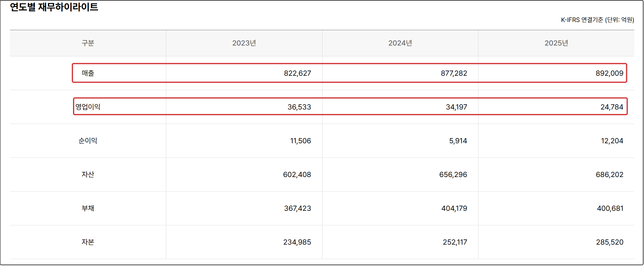Select 2023 매출 value 822,627
The height and width of the screenshot is (266, 644).
coord(297,73)
